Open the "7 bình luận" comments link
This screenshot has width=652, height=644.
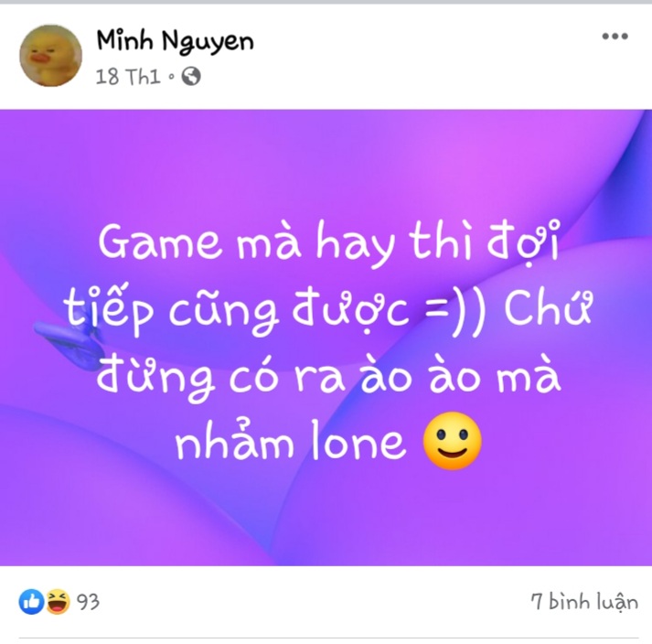tap(584, 602)
